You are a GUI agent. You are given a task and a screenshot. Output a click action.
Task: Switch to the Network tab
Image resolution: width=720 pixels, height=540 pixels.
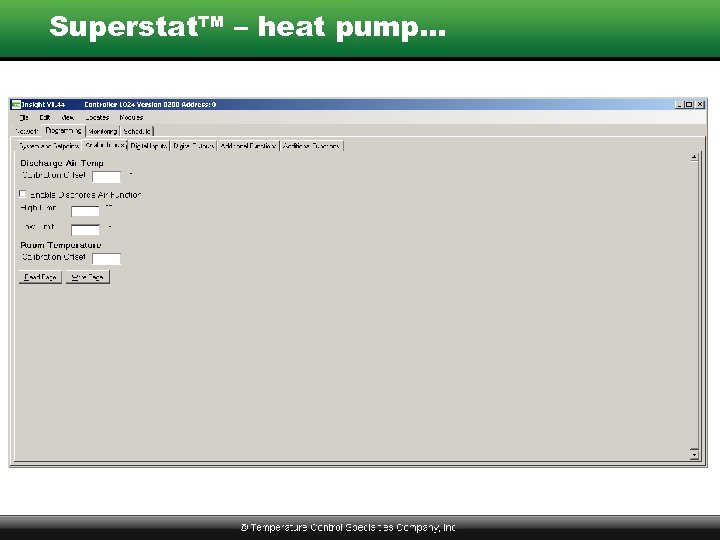pos(27,131)
